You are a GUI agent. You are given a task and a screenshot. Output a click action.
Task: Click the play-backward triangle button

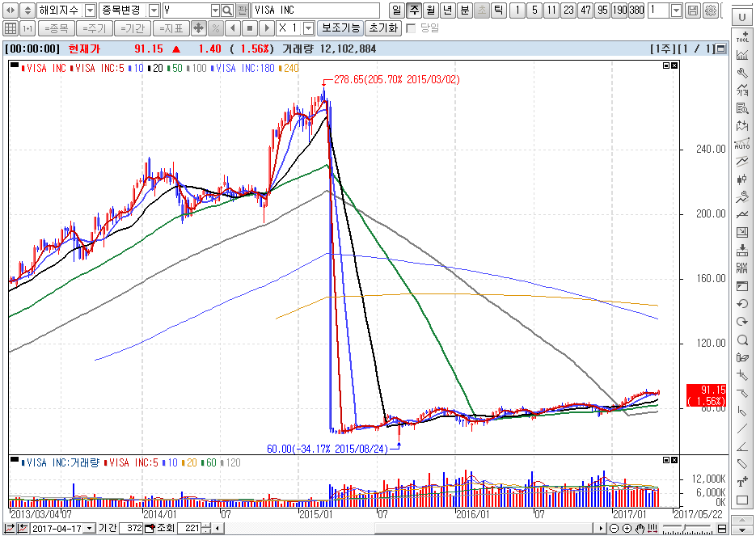pyautogui.click(x=233, y=28)
